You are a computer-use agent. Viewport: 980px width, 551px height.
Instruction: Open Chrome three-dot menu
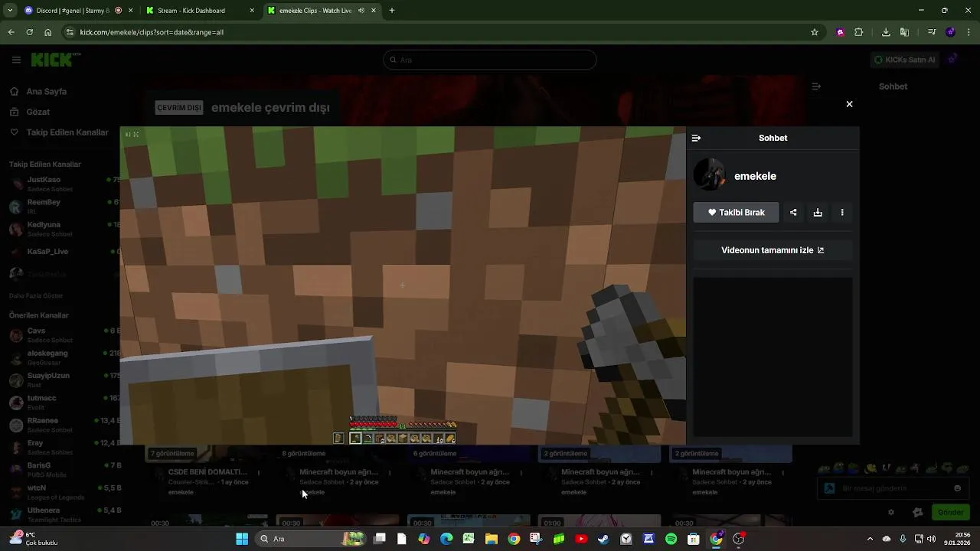969,32
